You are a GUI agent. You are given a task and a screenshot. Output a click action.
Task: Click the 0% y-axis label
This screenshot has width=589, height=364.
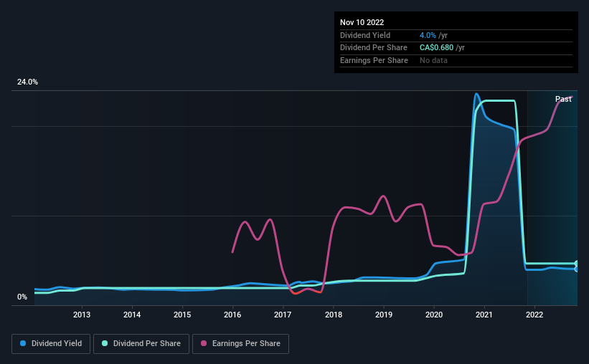(x=22, y=297)
